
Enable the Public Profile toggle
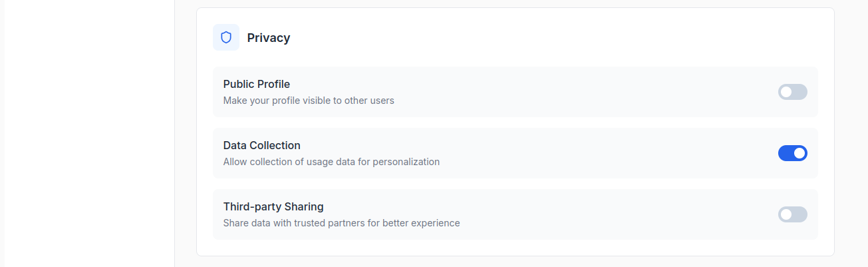(792, 92)
